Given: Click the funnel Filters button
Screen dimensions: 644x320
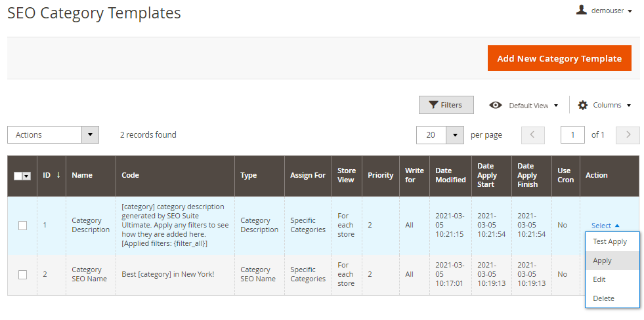Looking at the screenshot, I should pos(446,105).
